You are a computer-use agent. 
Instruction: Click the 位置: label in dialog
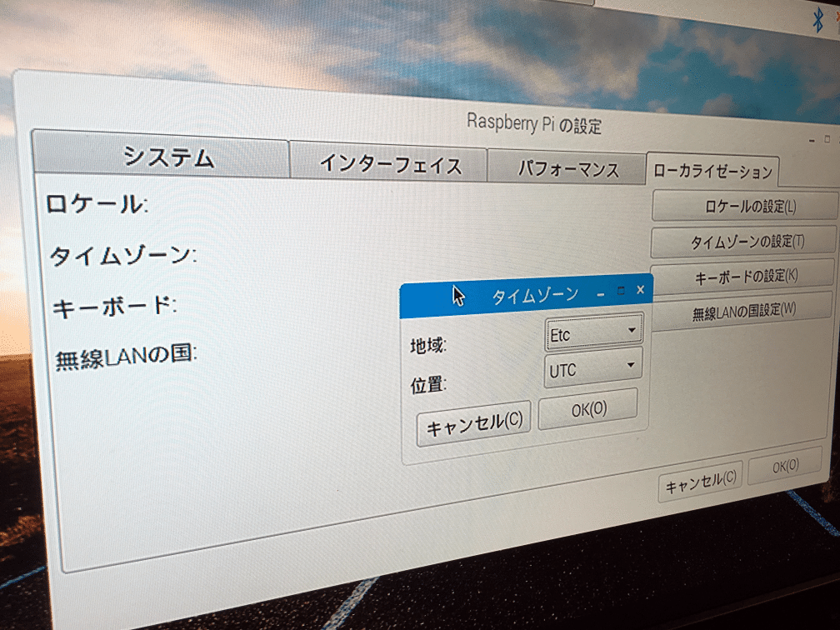coord(428,385)
